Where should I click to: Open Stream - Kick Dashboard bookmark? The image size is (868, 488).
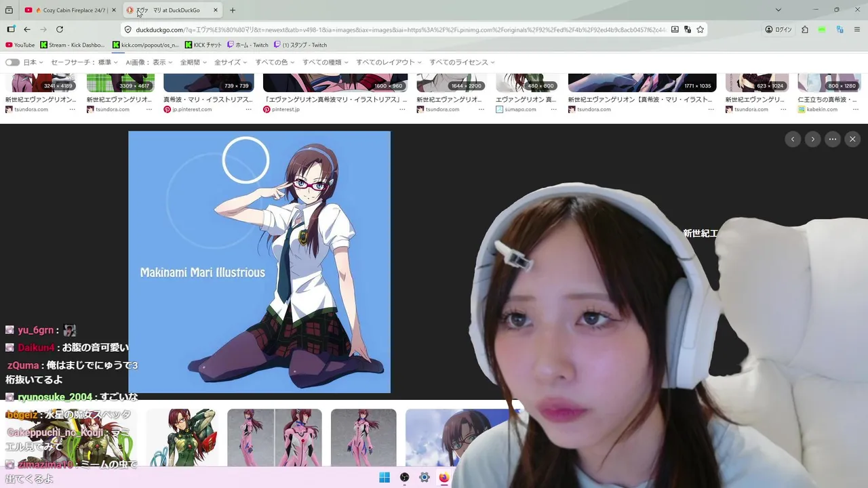(x=72, y=45)
